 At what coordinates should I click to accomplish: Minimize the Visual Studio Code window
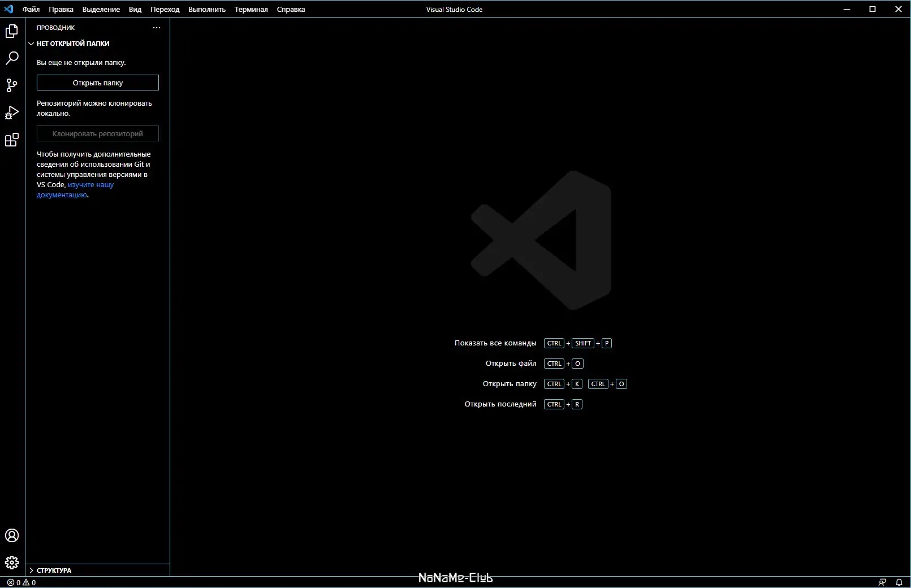pos(847,9)
